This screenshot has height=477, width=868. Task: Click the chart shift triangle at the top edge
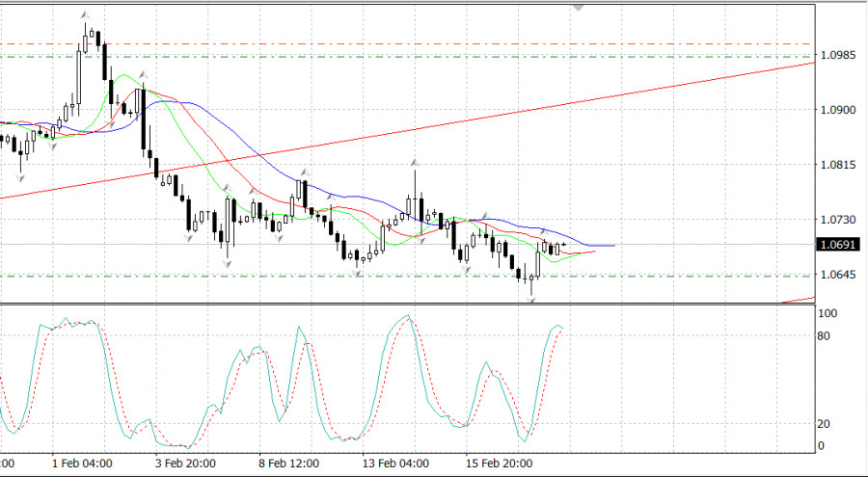click(x=579, y=7)
